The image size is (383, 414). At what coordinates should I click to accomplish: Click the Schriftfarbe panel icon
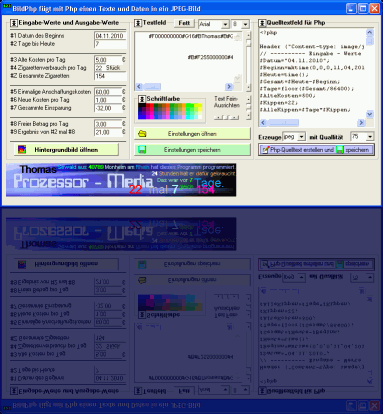click(x=142, y=99)
